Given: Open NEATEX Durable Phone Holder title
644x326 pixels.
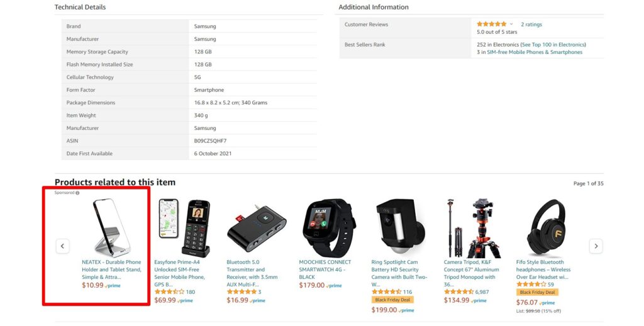Looking at the screenshot, I should [111, 269].
